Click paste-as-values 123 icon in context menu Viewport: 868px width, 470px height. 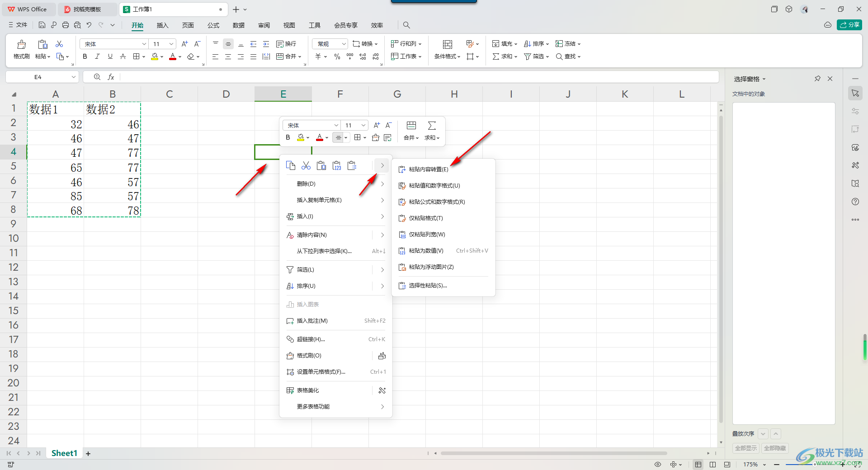click(337, 165)
